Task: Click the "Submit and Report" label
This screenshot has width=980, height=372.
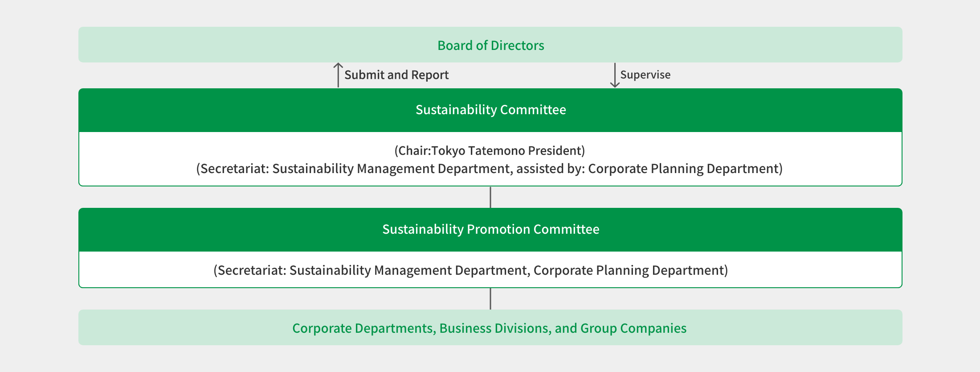Action: tap(396, 75)
